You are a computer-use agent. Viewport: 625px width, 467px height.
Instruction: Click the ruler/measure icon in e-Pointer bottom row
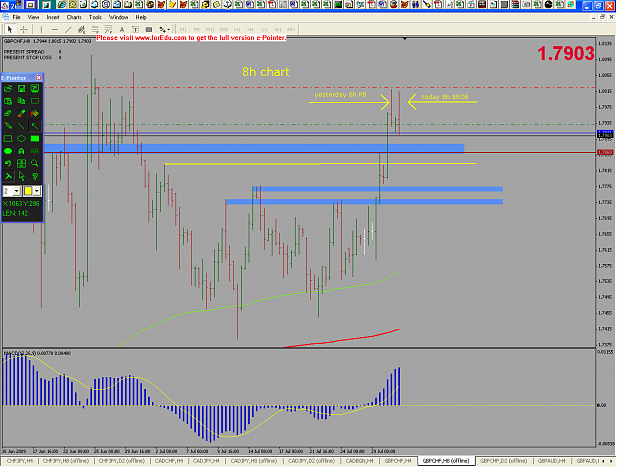tap(8, 176)
